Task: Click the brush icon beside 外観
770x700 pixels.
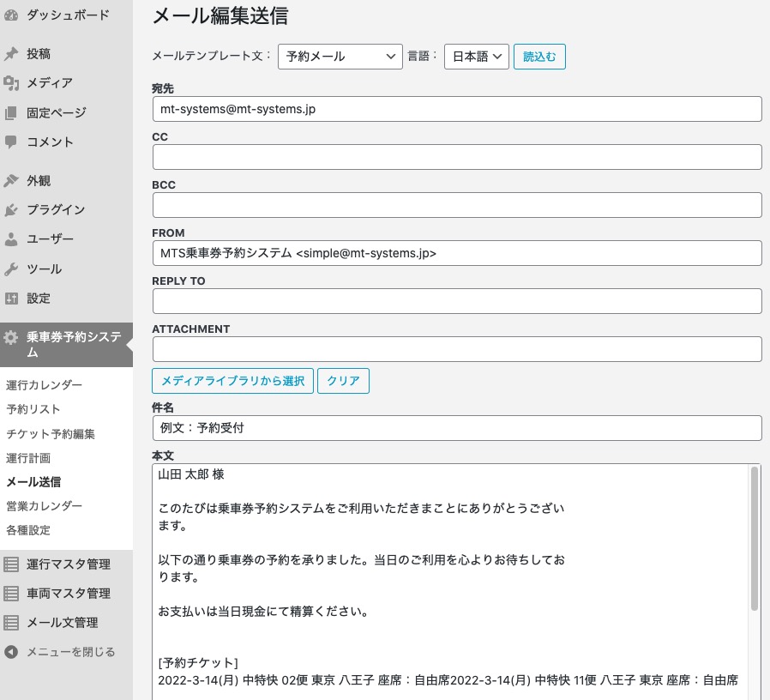Action: (11, 181)
